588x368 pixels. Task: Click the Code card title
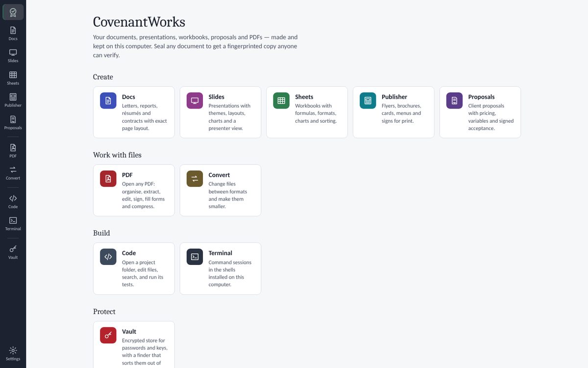(x=129, y=253)
